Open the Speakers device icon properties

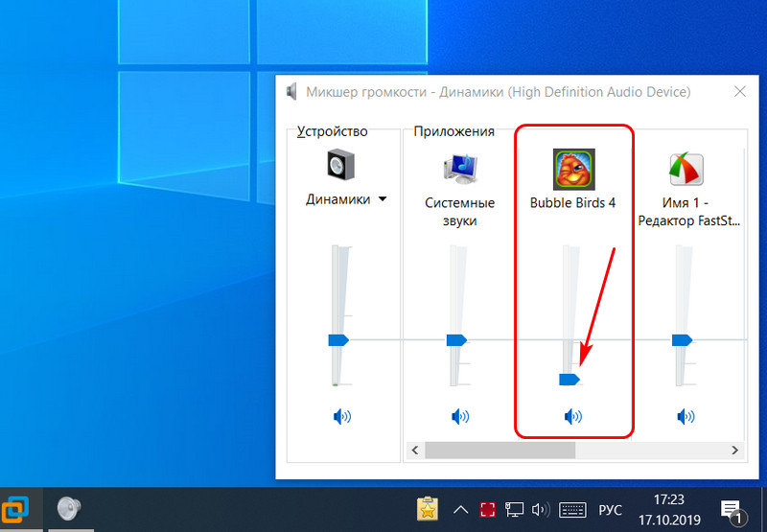coord(341,166)
